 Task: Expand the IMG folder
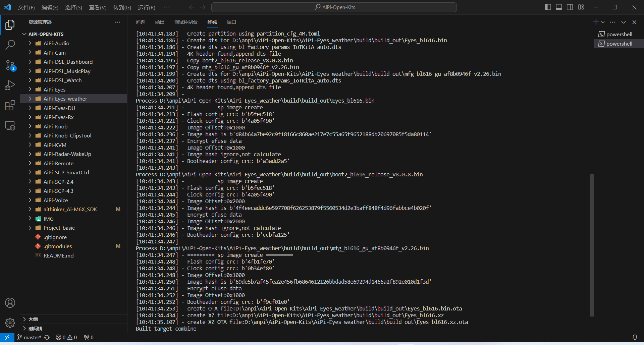point(30,219)
